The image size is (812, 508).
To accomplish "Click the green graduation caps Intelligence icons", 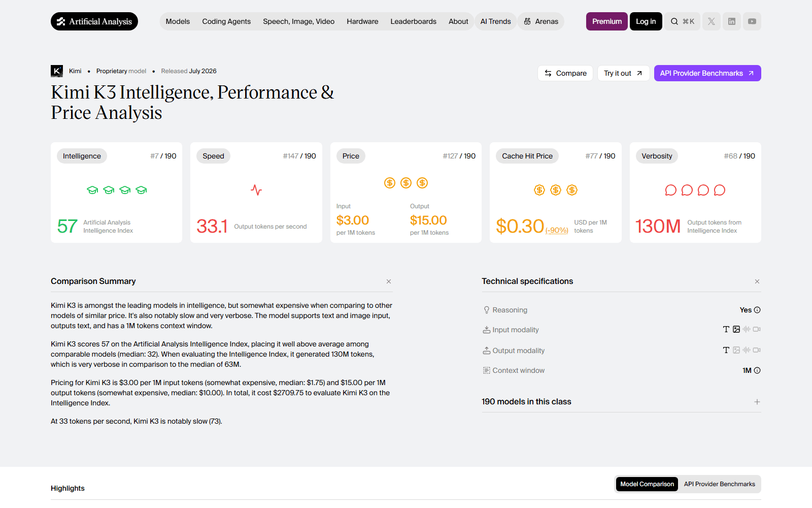I will [117, 190].
